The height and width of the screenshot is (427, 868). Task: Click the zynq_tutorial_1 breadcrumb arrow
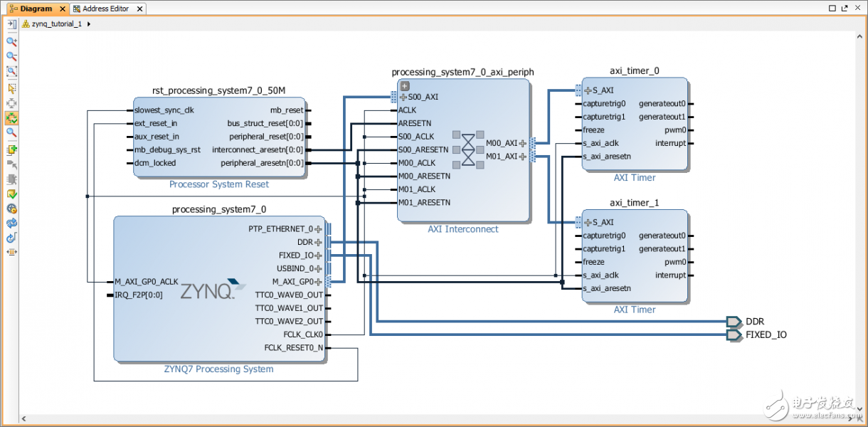(88, 23)
